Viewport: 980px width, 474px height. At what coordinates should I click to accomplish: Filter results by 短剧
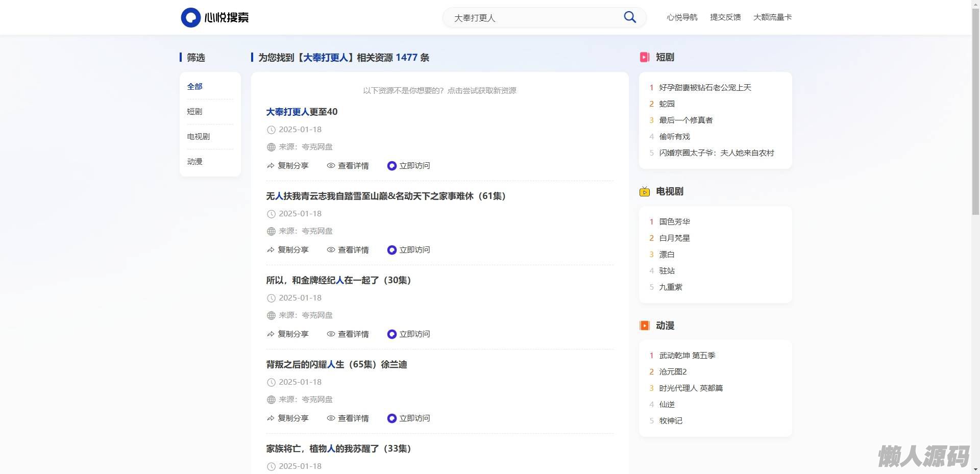tap(194, 112)
